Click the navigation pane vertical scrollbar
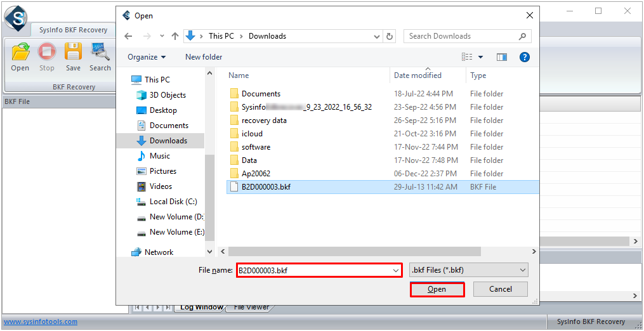 (209, 197)
